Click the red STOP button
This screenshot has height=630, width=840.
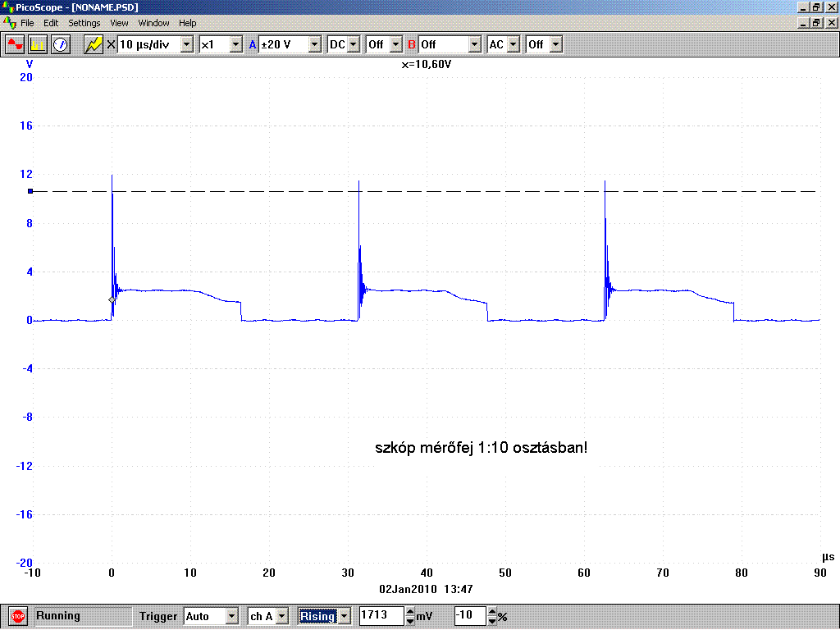click(18, 617)
